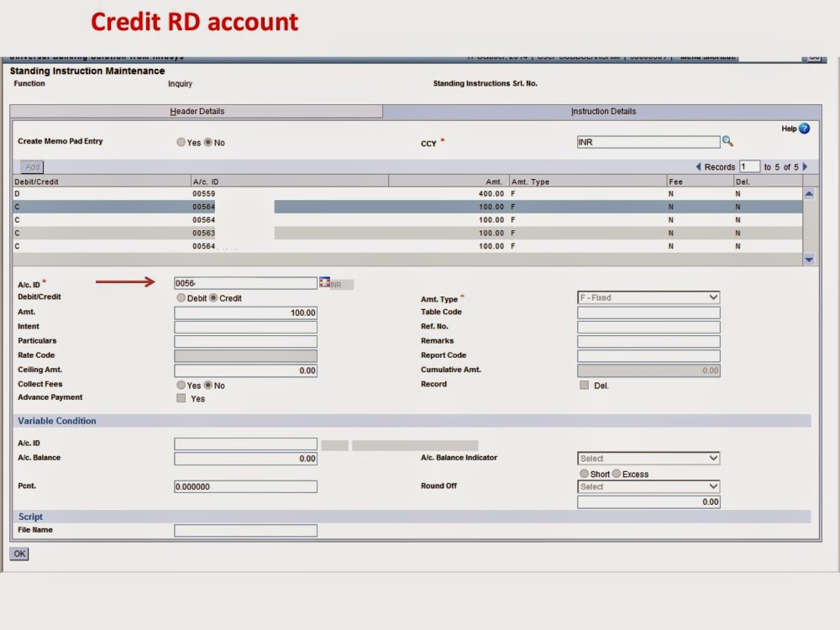
Task: Open the Round Off select dropdown
Action: coord(713,486)
